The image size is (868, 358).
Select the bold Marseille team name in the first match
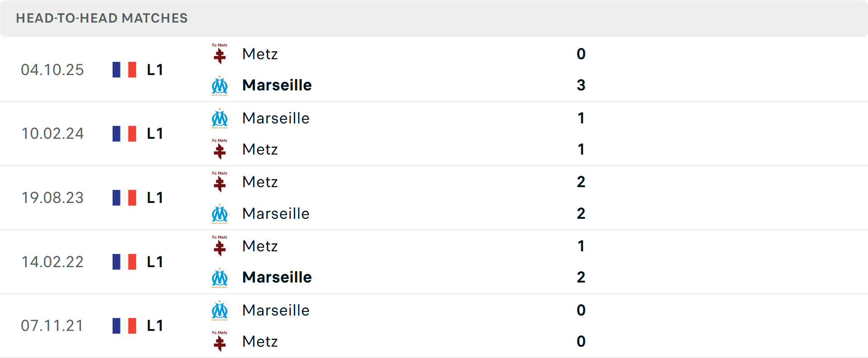(x=277, y=85)
